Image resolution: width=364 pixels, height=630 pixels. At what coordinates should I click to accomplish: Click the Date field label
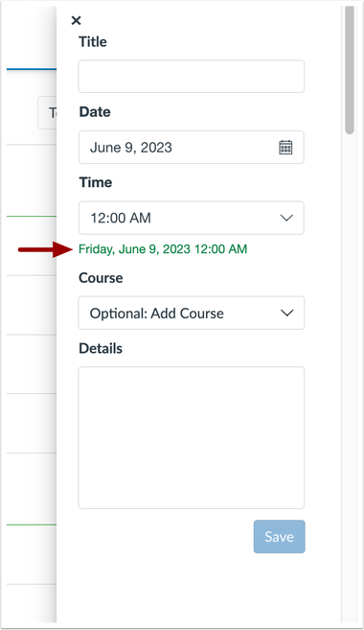point(95,111)
